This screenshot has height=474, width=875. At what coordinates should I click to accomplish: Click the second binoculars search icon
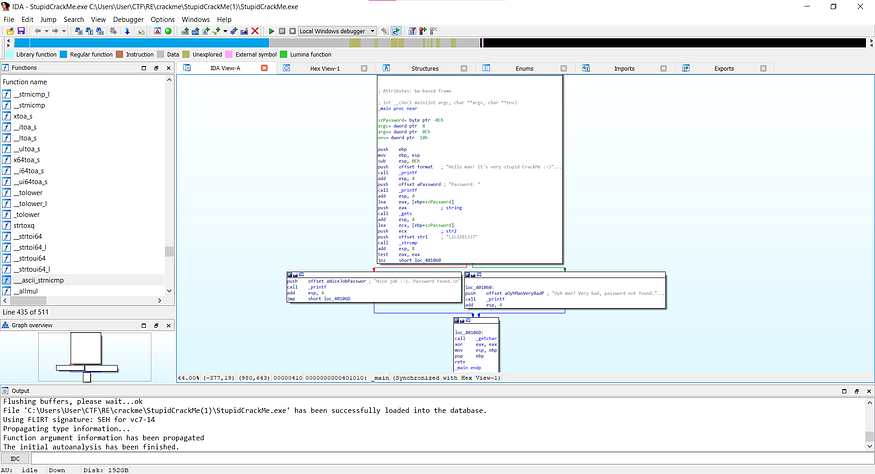89,31
